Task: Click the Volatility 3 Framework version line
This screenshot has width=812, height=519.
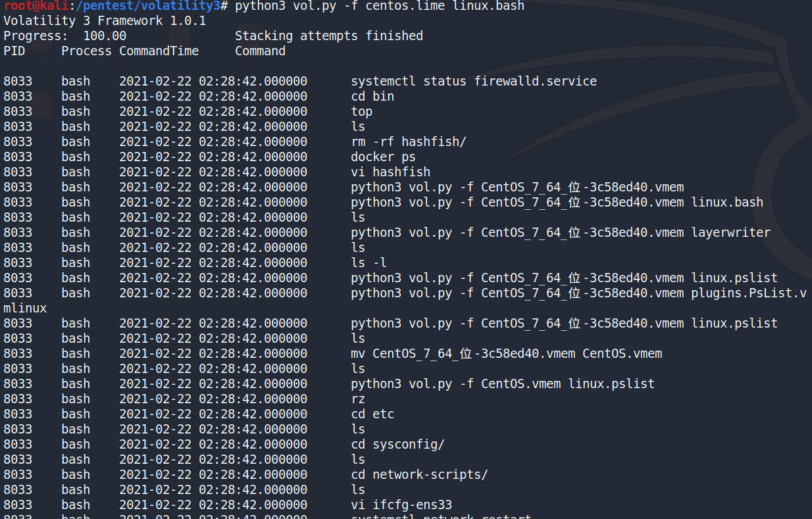Action: coord(105,21)
